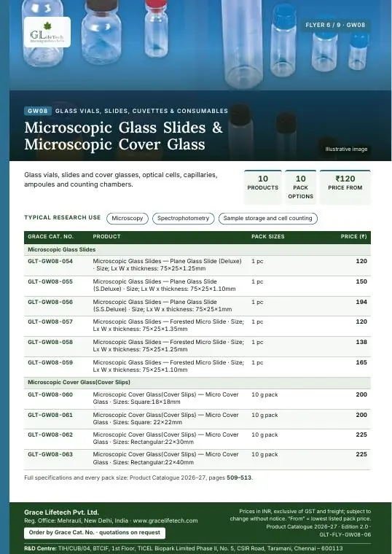Select catalogue number GLT-GW08-058

click(x=50, y=343)
